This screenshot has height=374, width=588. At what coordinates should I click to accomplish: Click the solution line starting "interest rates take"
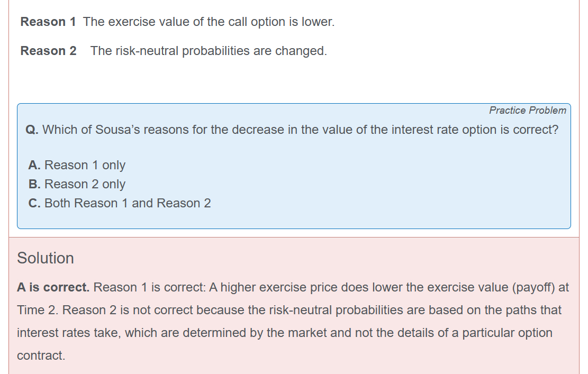pyautogui.click(x=284, y=333)
